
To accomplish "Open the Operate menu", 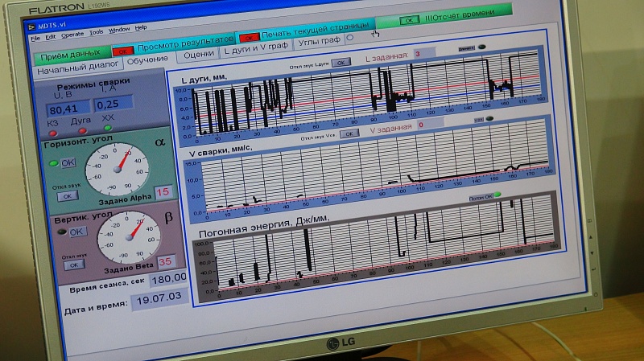I will tap(72, 35).
